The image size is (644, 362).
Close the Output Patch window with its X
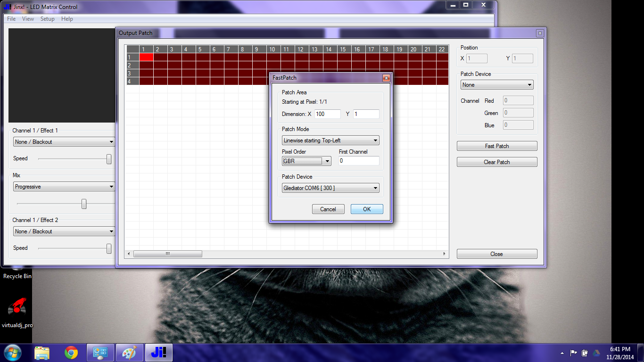point(540,33)
